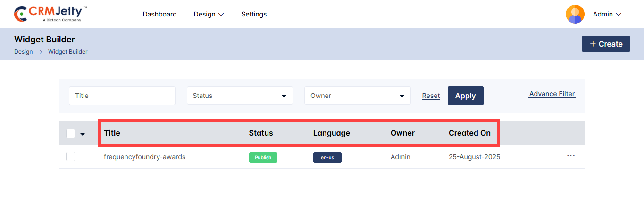Image resolution: width=644 pixels, height=202 pixels.
Task: Click the en-us language badge
Action: [327, 157]
